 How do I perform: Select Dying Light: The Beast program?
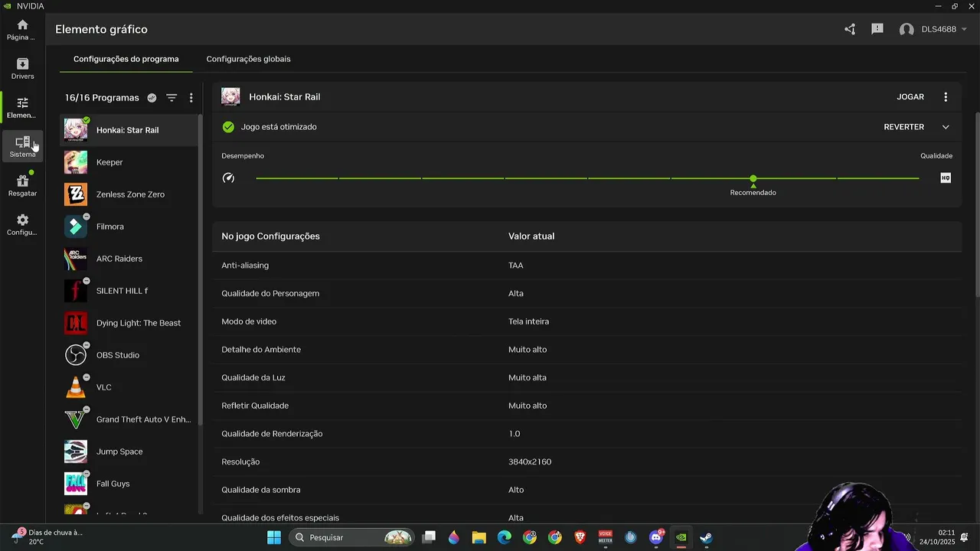[x=129, y=323]
